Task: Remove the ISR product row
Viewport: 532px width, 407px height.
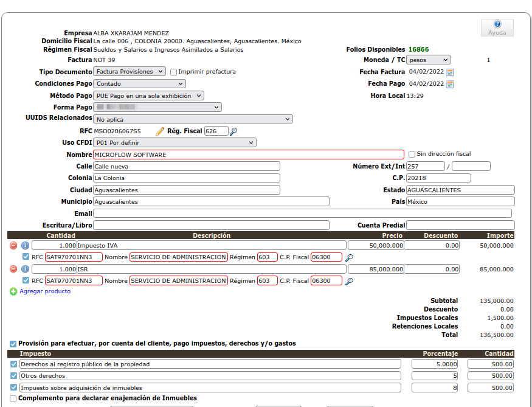Action: tap(13, 269)
